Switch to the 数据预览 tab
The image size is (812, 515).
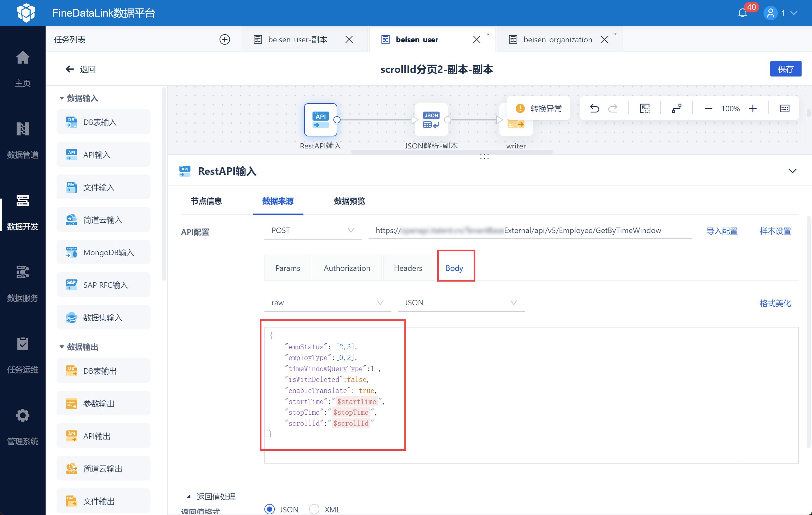tap(349, 201)
